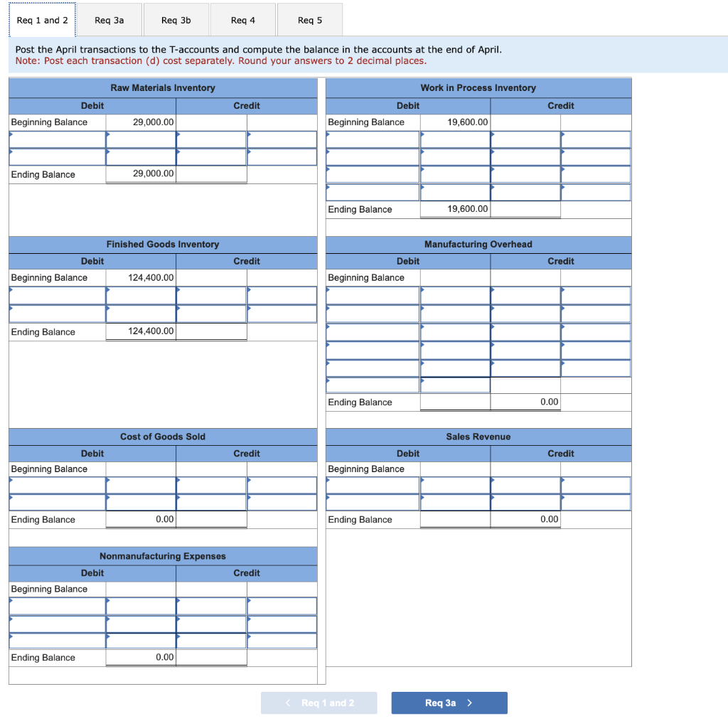
Task: Click a debit entry field in Cost of Goods Sold
Action: tap(140, 486)
